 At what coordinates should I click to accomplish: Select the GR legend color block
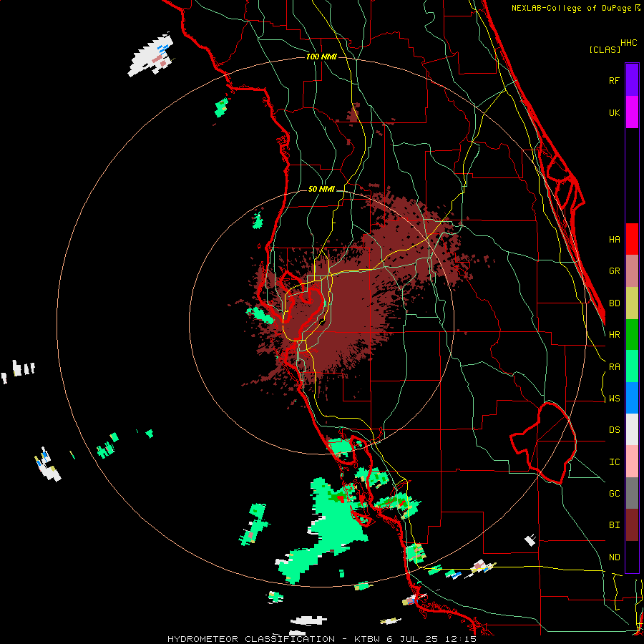632,271
